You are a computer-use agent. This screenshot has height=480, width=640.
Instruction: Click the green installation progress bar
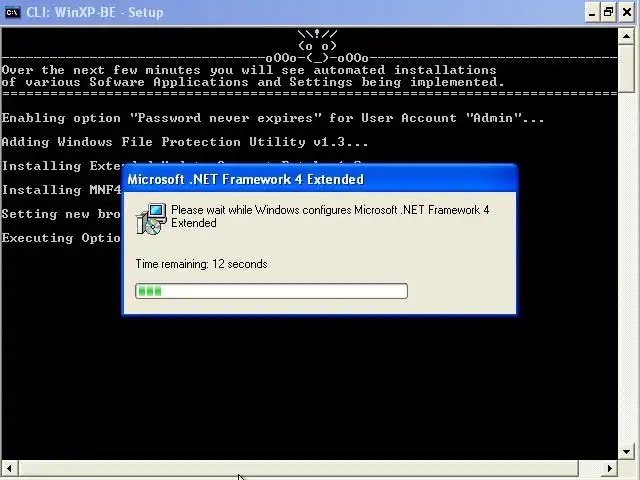[271, 291]
